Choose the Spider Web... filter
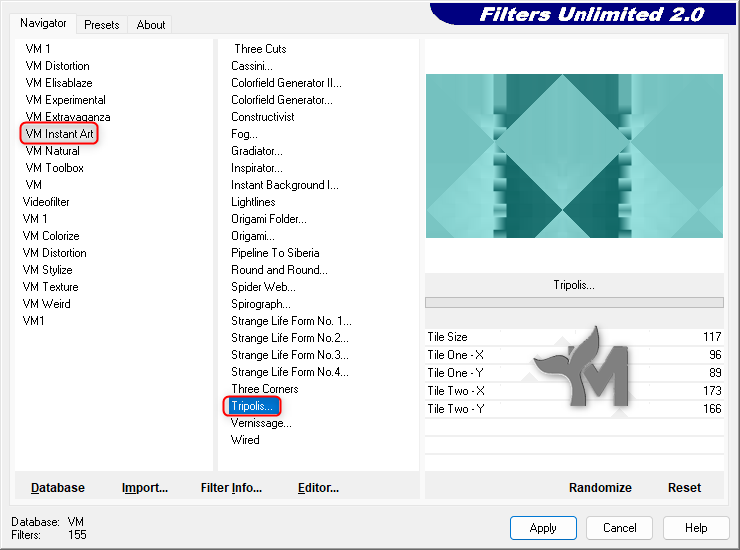740x550 pixels. (263, 287)
